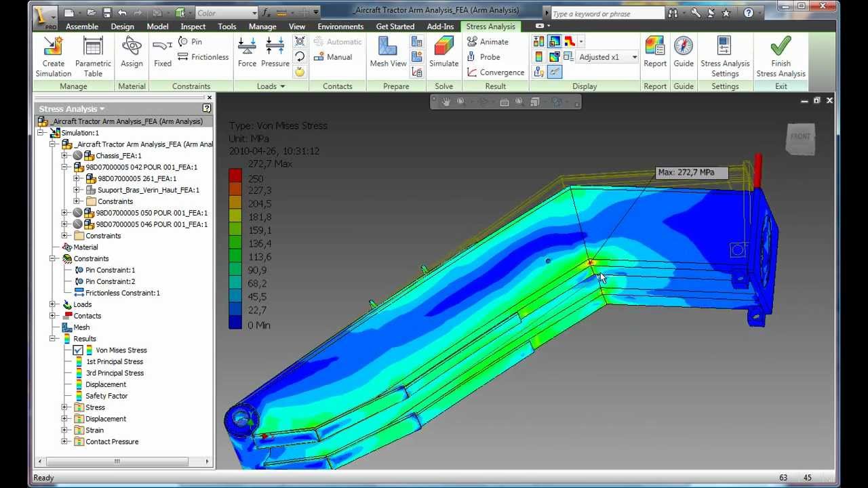Open the help question mark
This screenshot has width=868, height=488.
748,13
